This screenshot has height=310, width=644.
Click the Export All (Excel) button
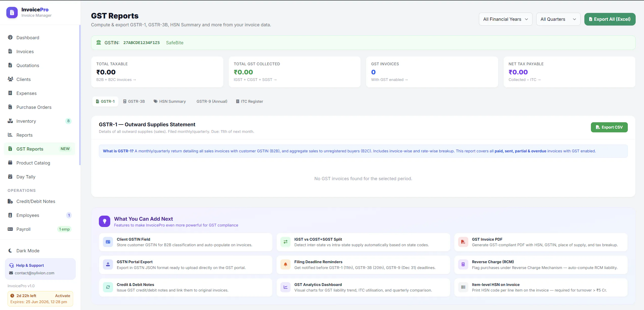[x=610, y=19]
